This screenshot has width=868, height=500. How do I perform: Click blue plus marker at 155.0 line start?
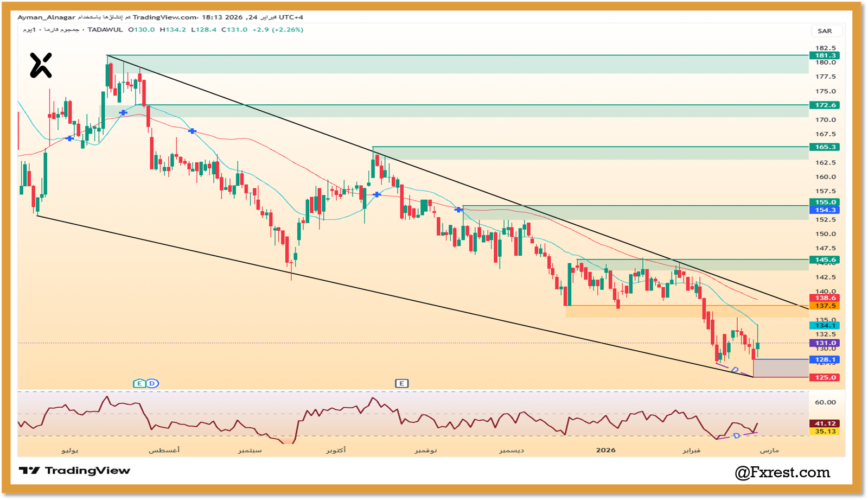click(x=459, y=209)
